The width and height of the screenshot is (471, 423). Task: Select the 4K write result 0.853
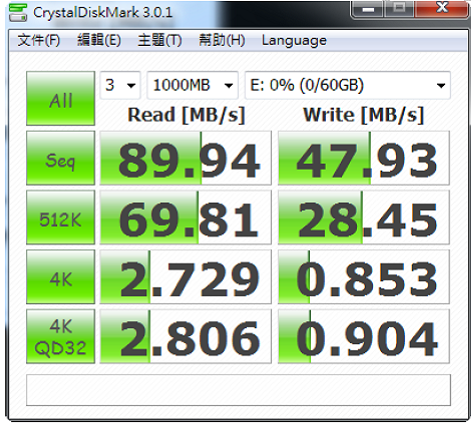click(x=364, y=277)
